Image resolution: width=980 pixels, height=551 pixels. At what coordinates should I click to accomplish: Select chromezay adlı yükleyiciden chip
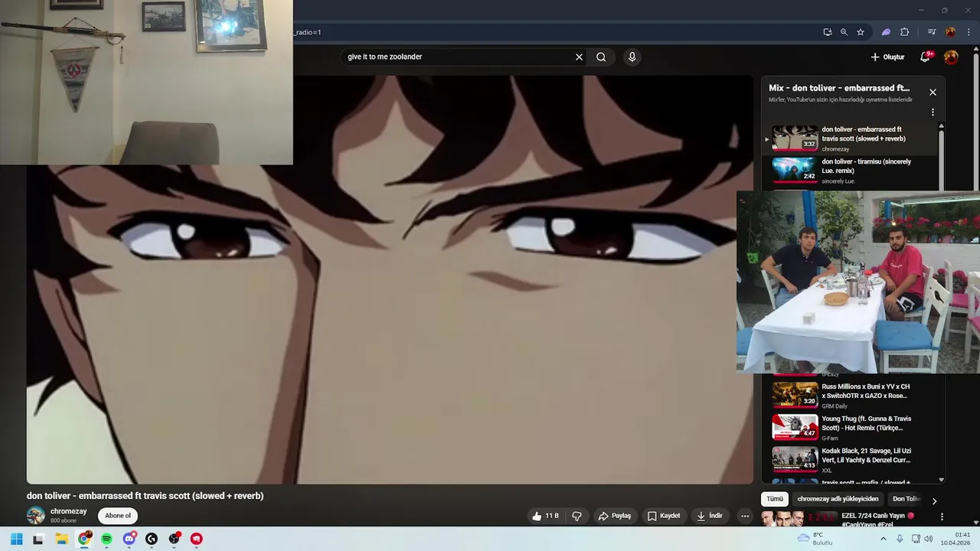tap(838, 499)
